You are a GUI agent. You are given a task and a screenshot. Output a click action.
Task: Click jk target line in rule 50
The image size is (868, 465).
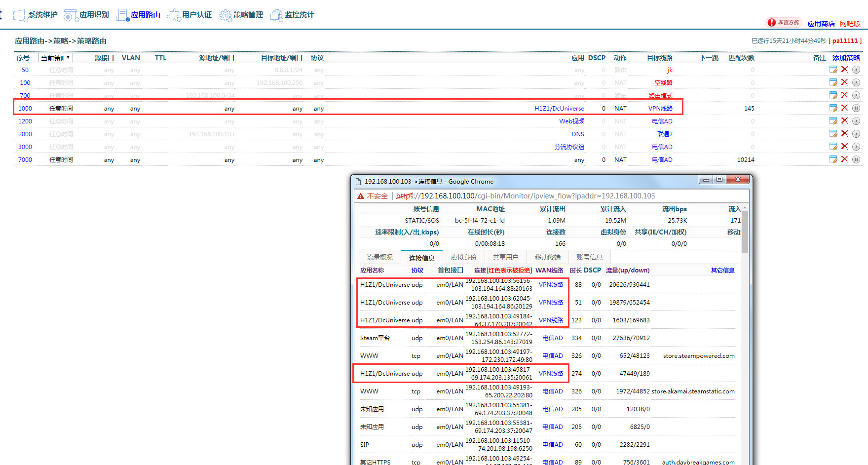670,70
